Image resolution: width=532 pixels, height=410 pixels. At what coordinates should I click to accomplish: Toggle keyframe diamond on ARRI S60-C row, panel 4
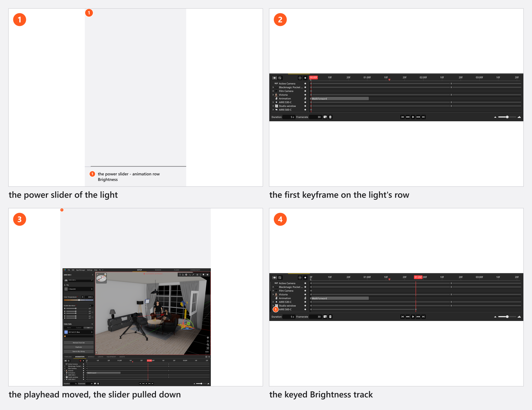pyautogui.click(x=305, y=309)
